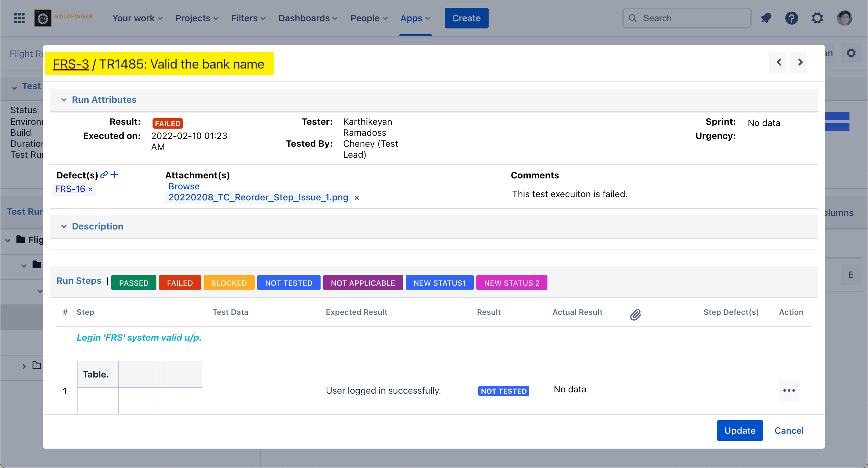This screenshot has width=868, height=468.
Task: Open step 1 action ellipsis menu
Action: click(789, 390)
